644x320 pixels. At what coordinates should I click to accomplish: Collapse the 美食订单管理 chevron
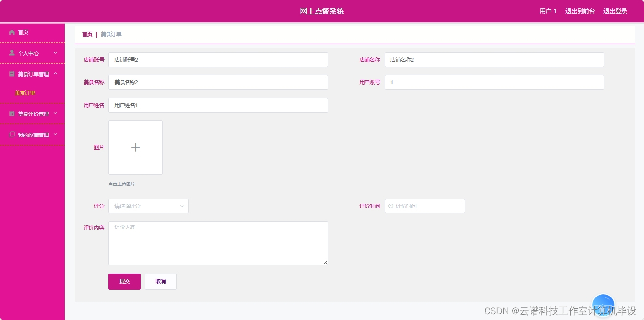tap(55, 74)
